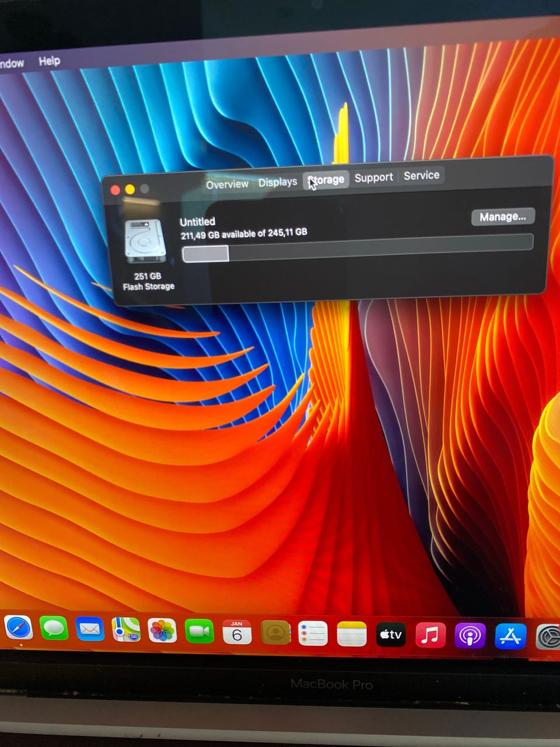Launch Podcasts from the dock
Screen dimensions: 560x747
point(470,636)
